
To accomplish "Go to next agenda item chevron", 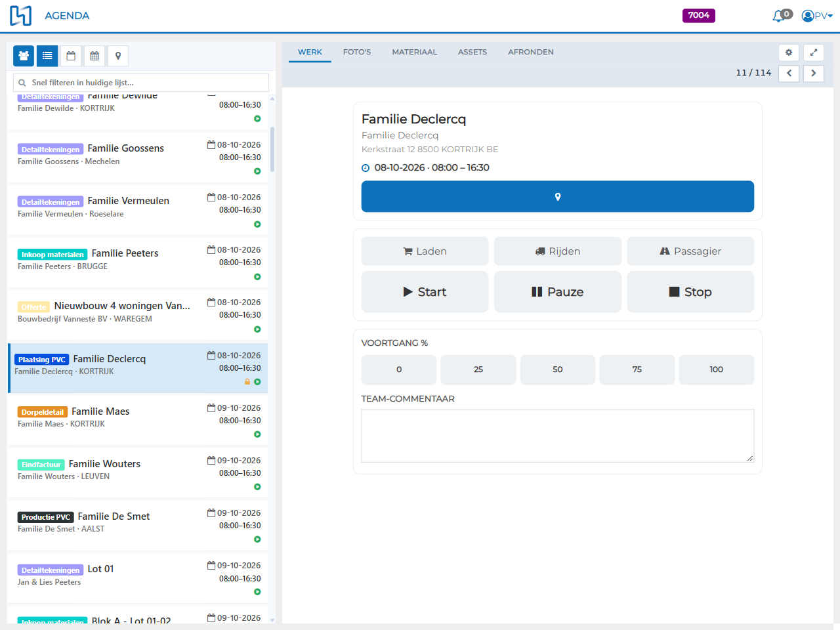I will (814, 73).
